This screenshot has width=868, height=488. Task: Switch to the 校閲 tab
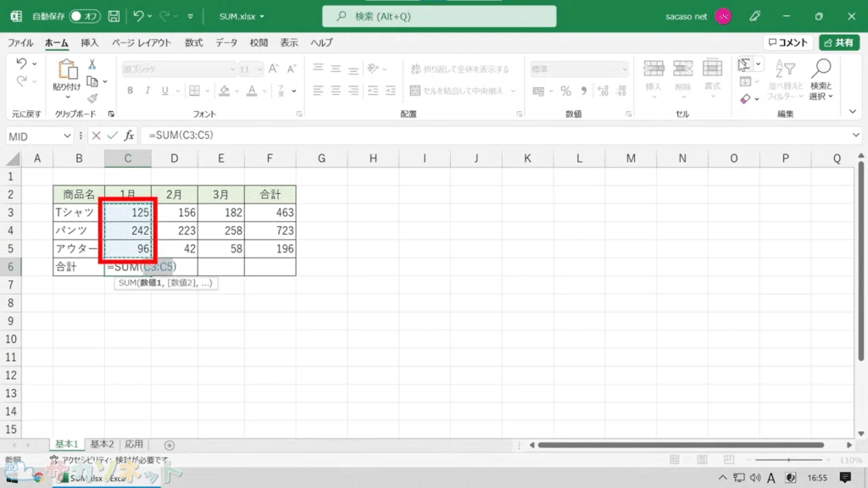pos(259,42)
